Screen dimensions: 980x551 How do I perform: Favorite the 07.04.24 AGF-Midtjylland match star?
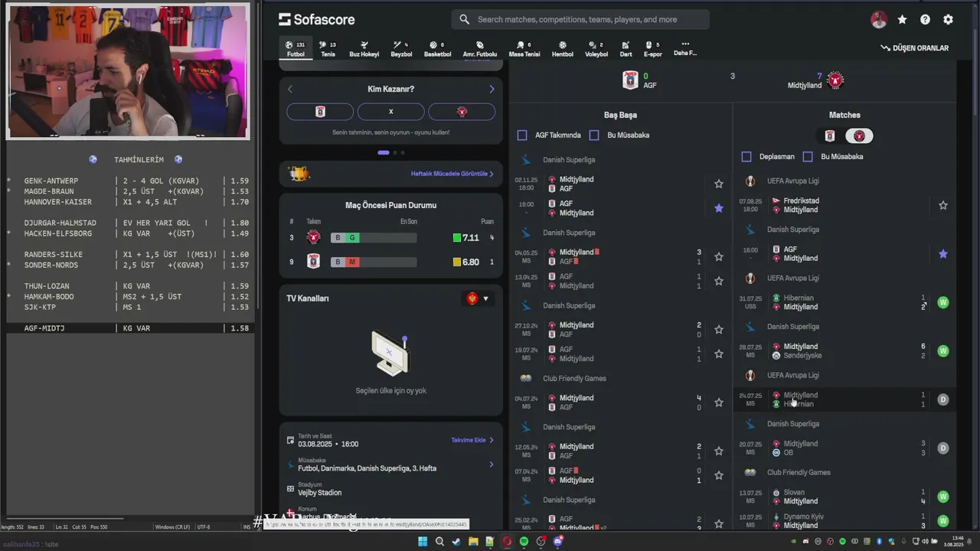(719, 475)
